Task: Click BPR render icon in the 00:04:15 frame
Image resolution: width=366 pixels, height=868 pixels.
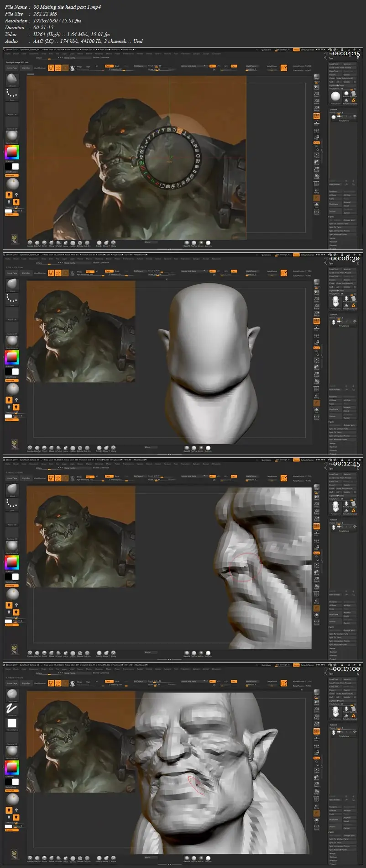Action: [x=316, y=78]
